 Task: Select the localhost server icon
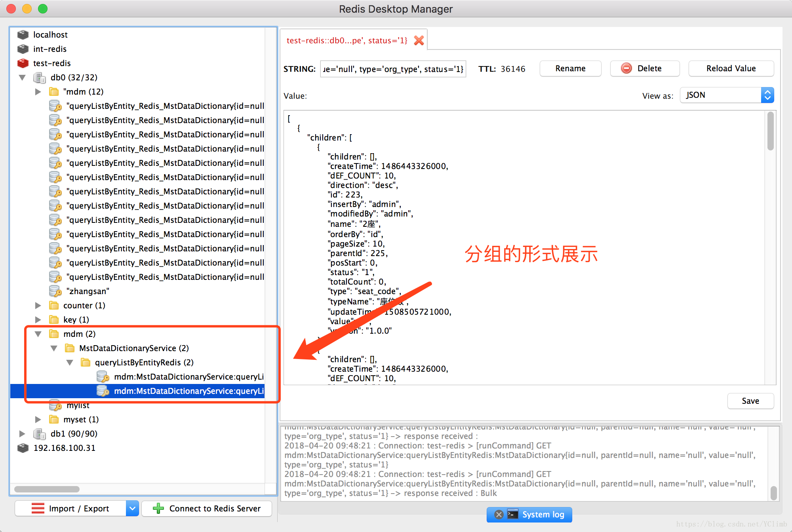pos(23,35)
